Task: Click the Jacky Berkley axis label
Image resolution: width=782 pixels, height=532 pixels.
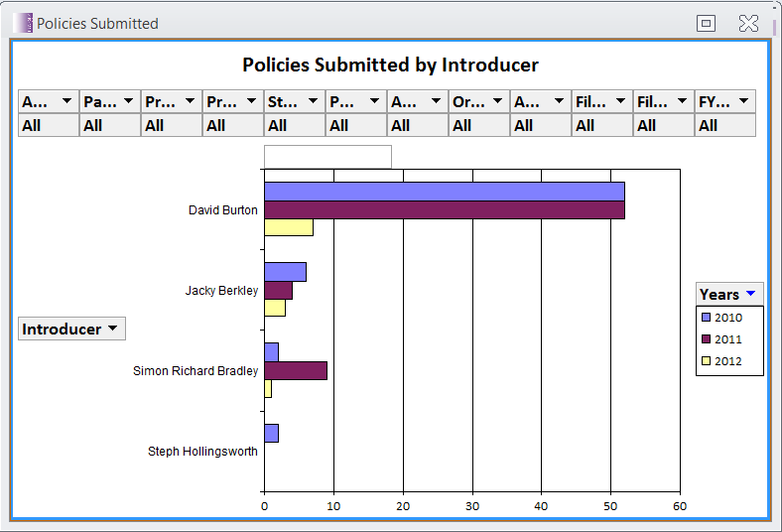Action: [x=221, y=291]
